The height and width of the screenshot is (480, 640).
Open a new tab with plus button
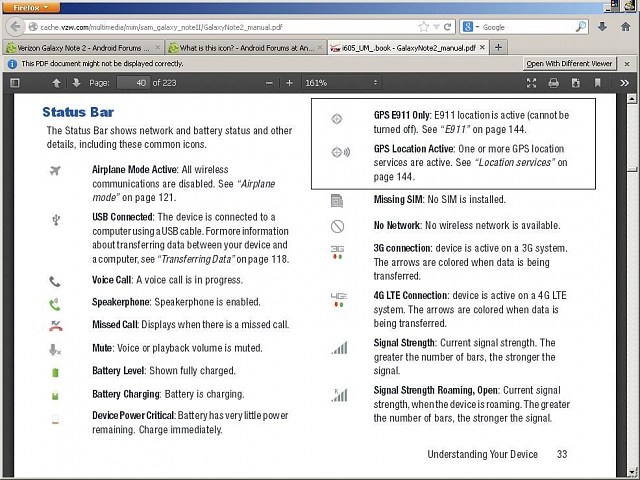pos(498,47)
